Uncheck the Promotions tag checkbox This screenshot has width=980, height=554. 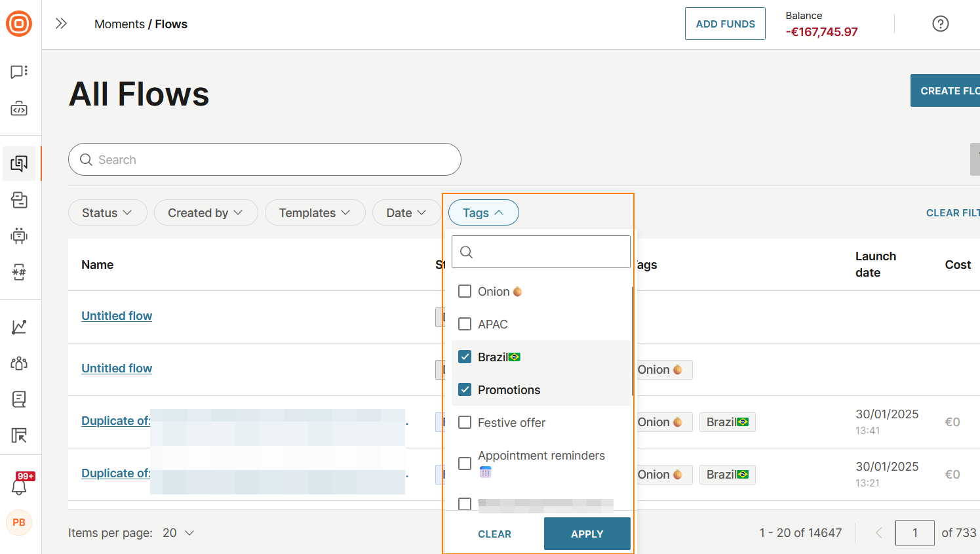click(x=465, y=389)
